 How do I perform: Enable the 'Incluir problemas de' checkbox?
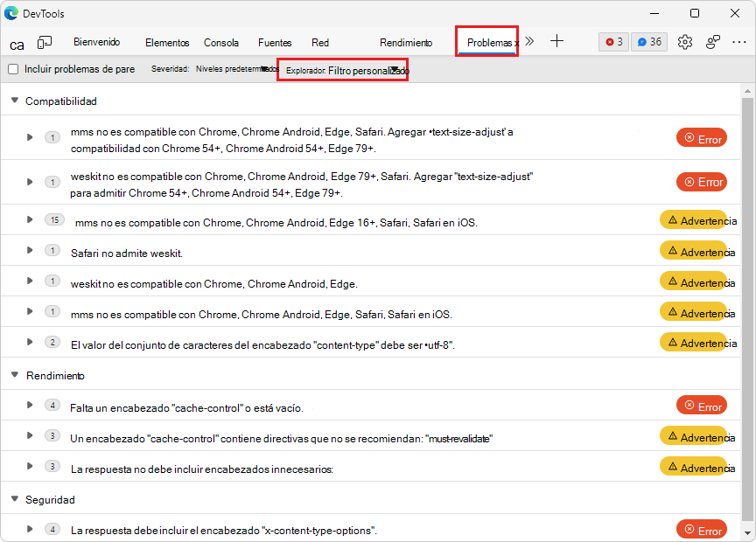click(15, 68)
